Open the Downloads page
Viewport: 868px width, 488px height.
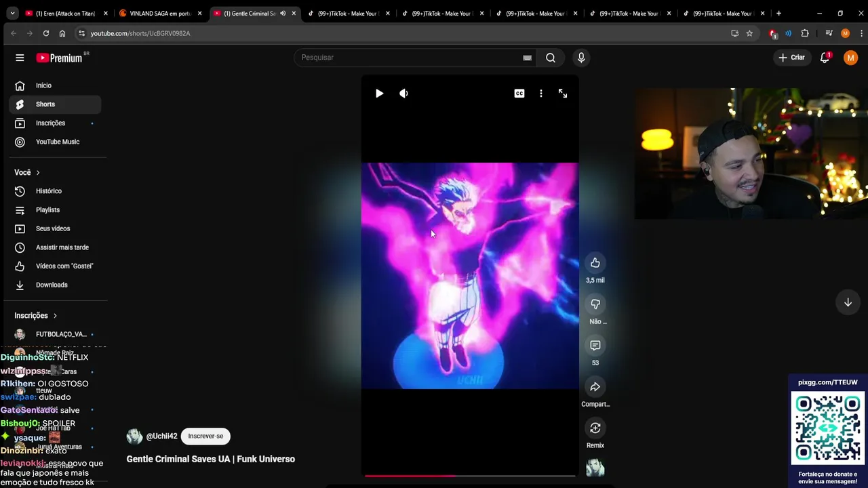click(56, 285)
